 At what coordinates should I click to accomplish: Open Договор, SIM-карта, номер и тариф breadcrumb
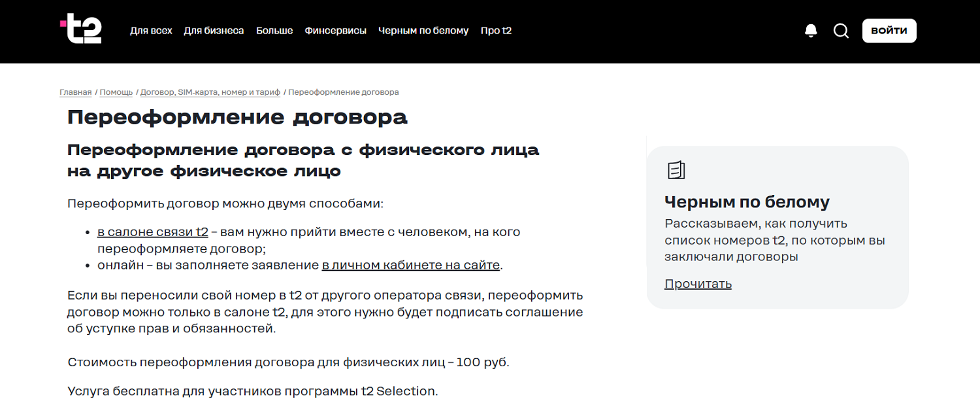tap(210, 92)
